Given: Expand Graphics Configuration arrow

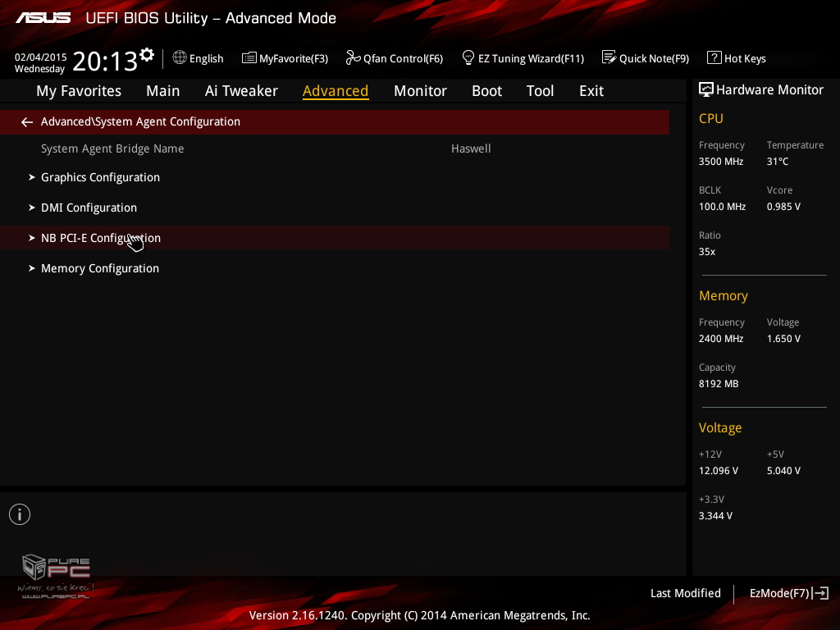Looking at the screenshot, I should 32,177.
